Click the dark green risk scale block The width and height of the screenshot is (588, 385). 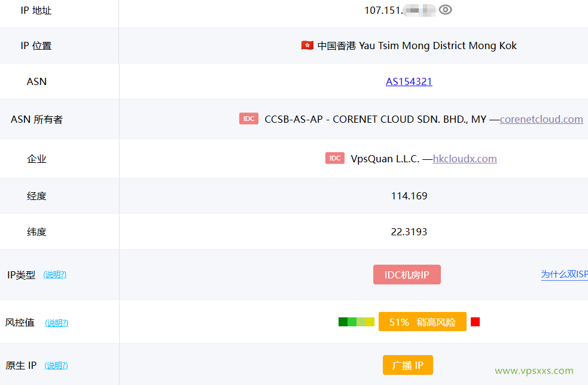click(343, 322)
